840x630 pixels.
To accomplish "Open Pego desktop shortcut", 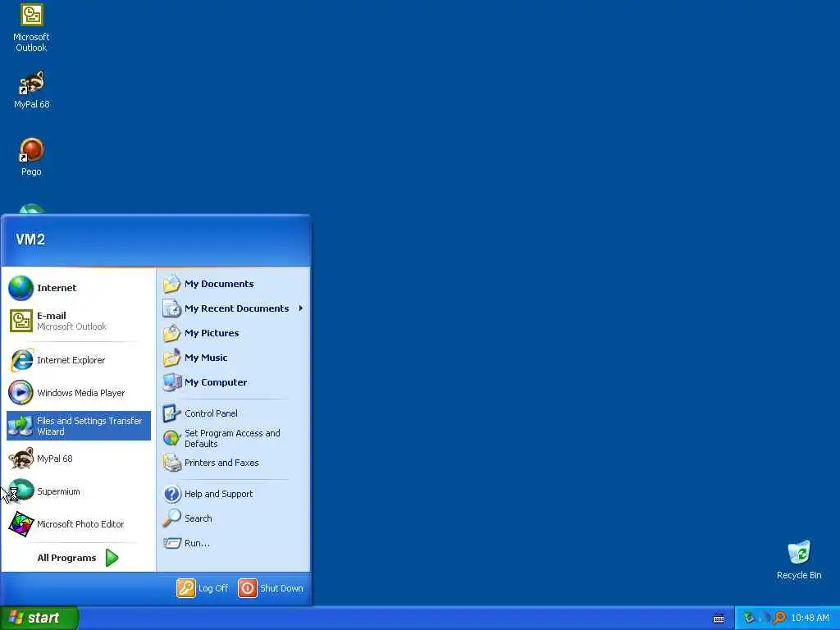I will [31, 157].
